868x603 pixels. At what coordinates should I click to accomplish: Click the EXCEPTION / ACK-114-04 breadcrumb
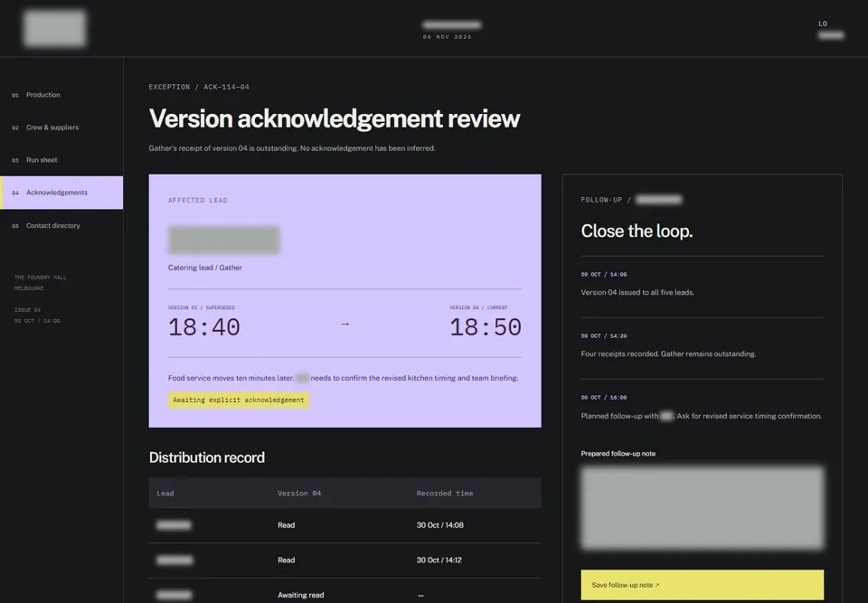(199, 87)
